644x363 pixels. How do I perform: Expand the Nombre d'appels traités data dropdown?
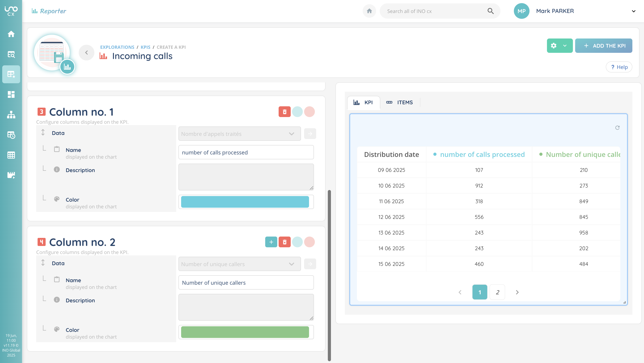coord(239,134)
